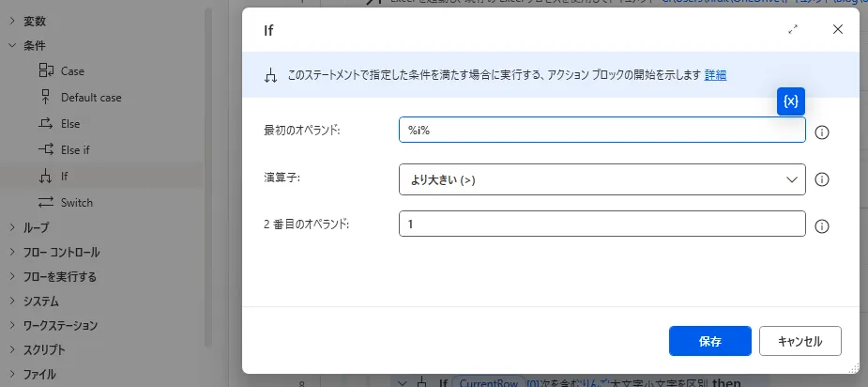Click the キャンセル button
This screenshot has width=868, height=387.
click(x=799, y=341)
